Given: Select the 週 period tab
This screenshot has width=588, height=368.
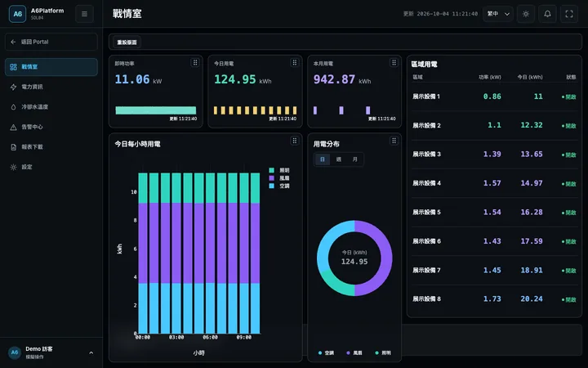Looking at the screenshot, I should (x=339, y=159).
